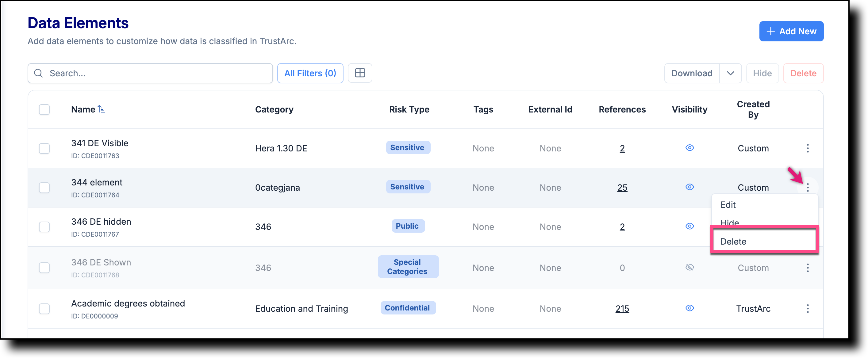
Task: Click the Public risk badge on 346 DE hidden
Action: pyautogui.click(x=408, y=226)
